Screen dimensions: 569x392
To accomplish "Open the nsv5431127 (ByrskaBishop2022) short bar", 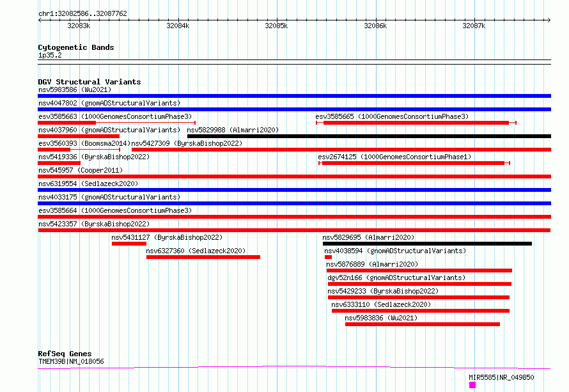I will (129, 244).
